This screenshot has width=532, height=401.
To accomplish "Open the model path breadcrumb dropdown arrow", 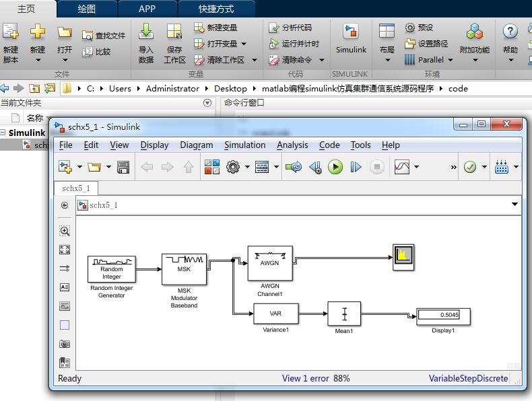I will [x=514, y=205].
